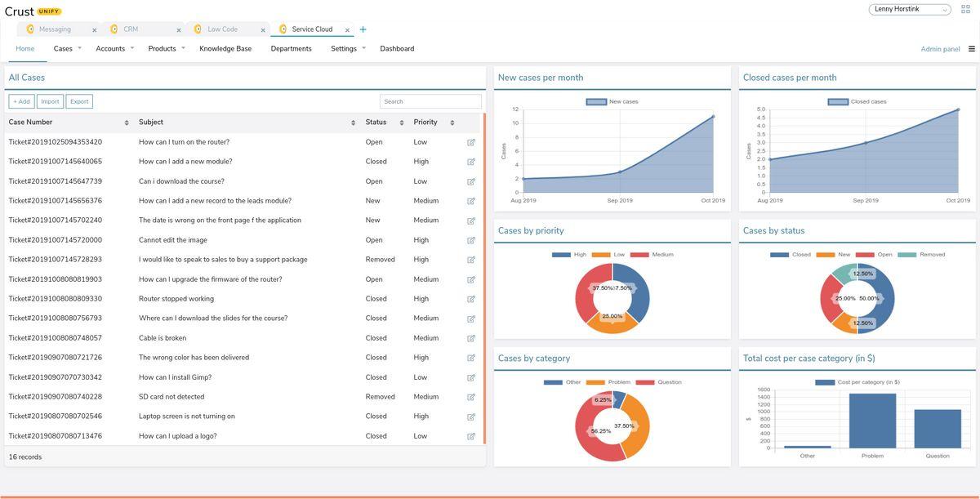Edit the 'Router stopped working' case
This screenshot has height=499, width=980.
(x=471, y=299)
